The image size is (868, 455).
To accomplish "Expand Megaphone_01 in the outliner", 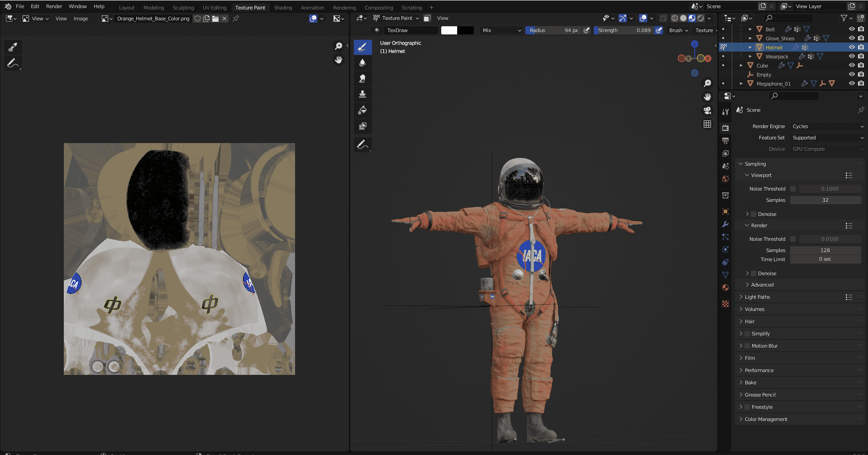I will click(741, 83).
